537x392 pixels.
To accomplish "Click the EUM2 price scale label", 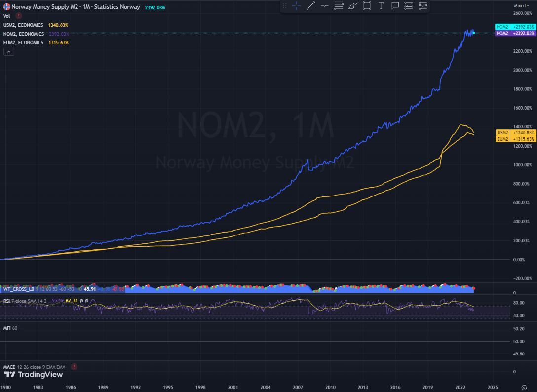I will click(515, 139).
